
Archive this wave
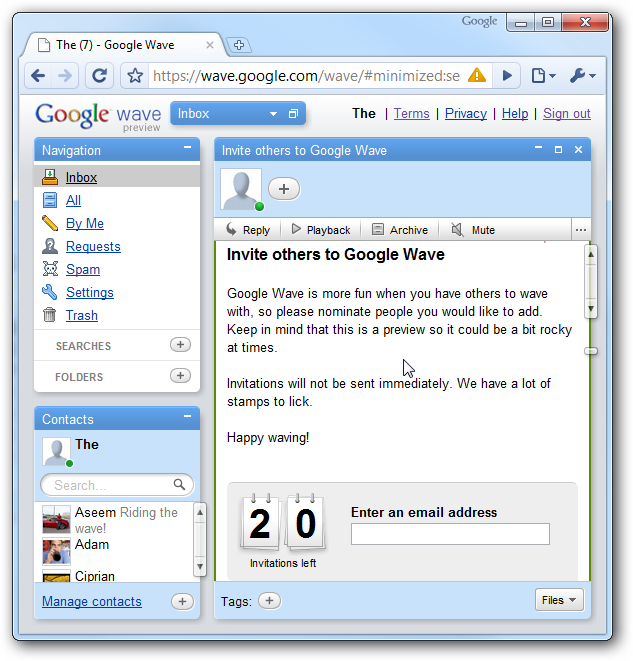coord(400,230)
